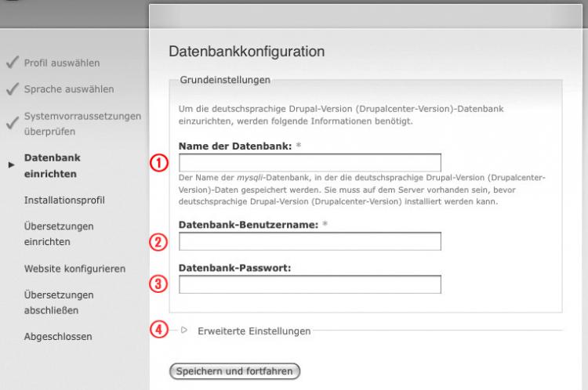The height and width of the screenshot is (390, 588).
Task: Open the Installationsprofil step in sidebar
Action: [64, 200]
